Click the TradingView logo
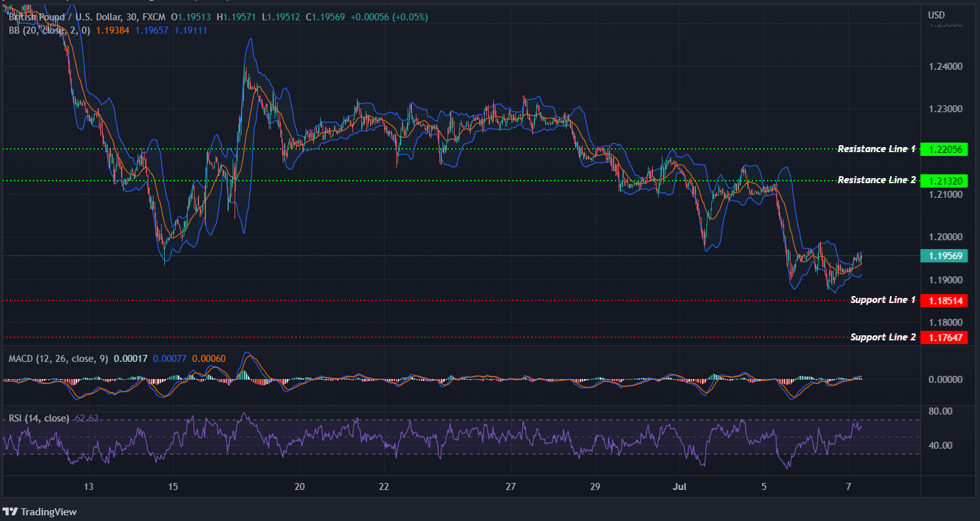Image resolution: width=980 pixels, height=521 pixels. 11,511
